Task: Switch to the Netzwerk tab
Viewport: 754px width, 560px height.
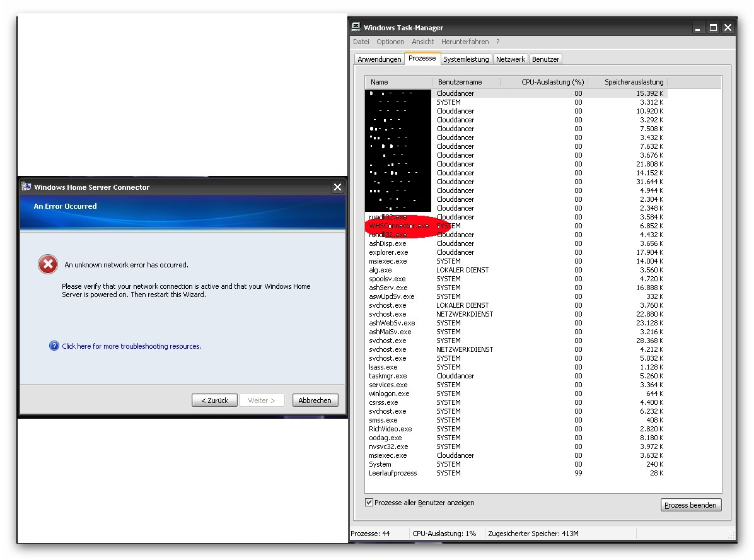Action: tap(510, 59)
